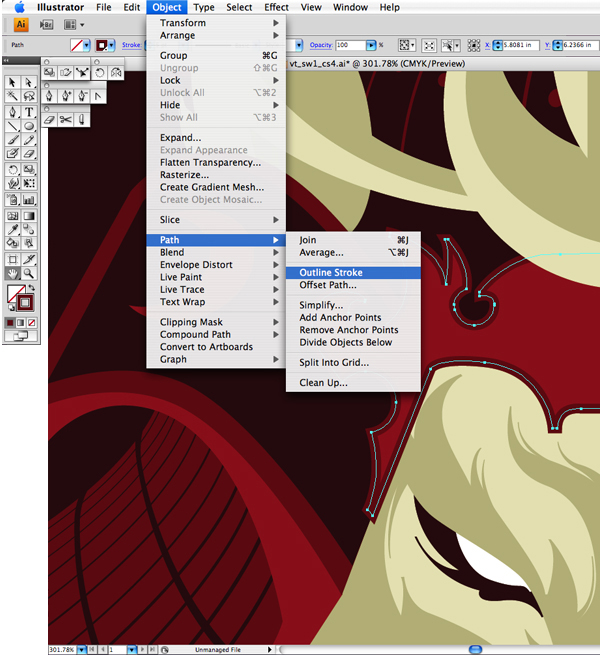The width and height of the screenshot is (600, 665).
Task: Select the Knife tool in tearoff panel
Action: click(81, 120)
